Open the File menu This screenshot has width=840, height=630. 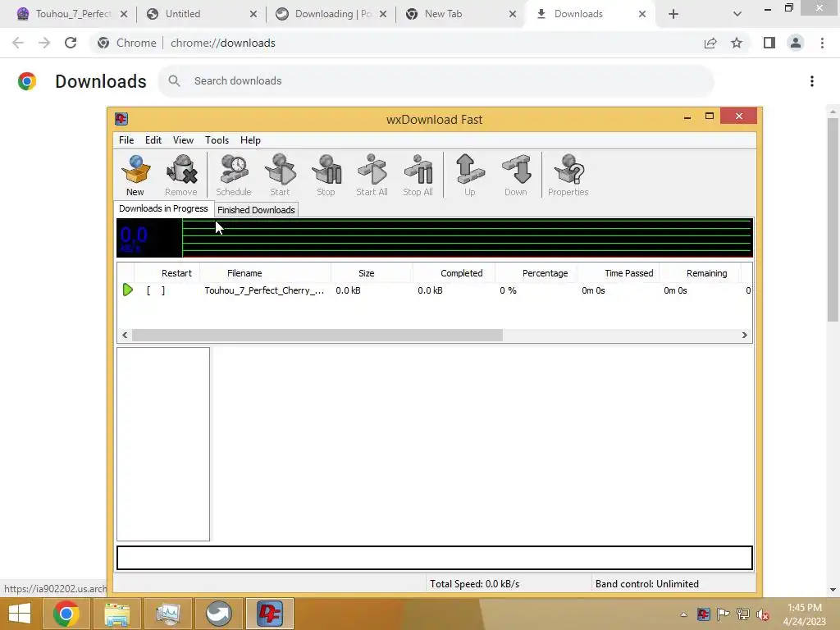(126, 139)
